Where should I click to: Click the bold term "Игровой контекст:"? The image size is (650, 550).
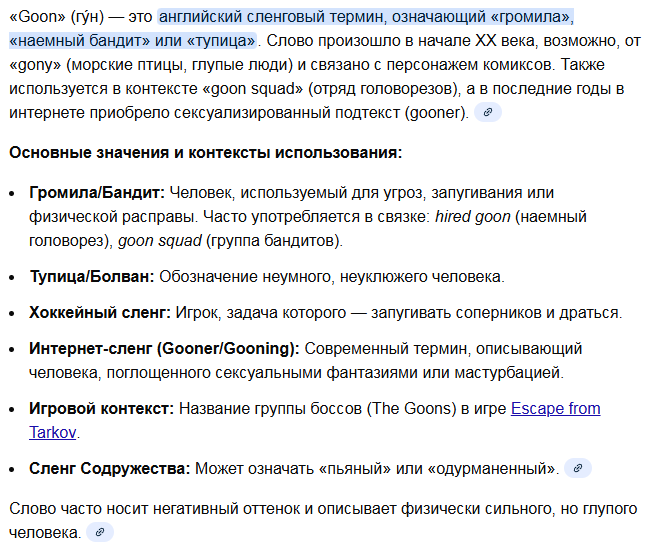pyautogui.click(x=102, y=409)
